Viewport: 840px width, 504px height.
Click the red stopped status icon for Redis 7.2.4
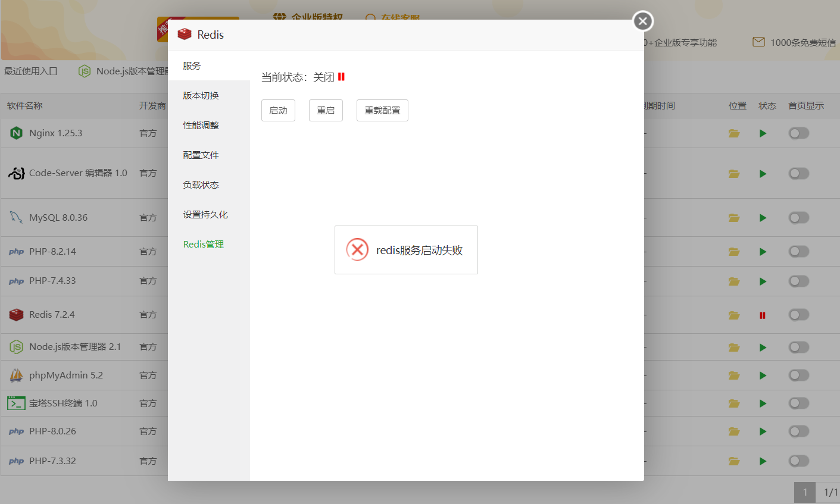click(763, 315)
